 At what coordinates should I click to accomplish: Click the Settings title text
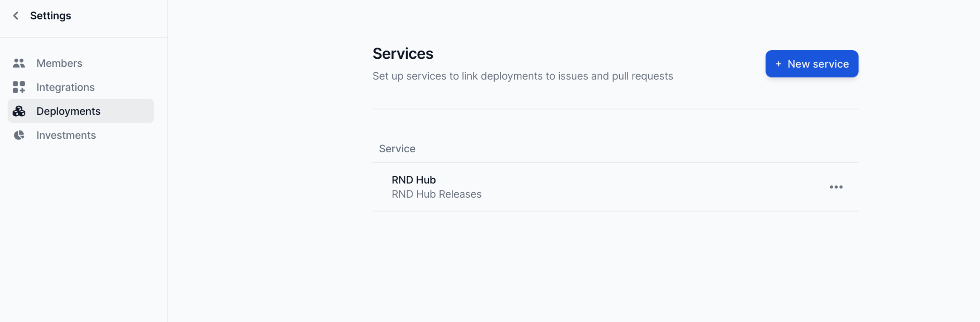click(x=50, y=16)
